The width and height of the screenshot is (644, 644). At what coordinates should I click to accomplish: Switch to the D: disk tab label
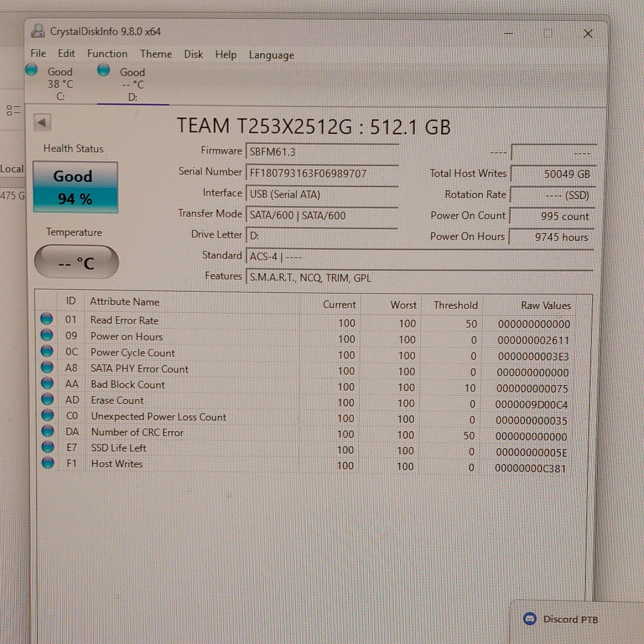coord(133,97)
